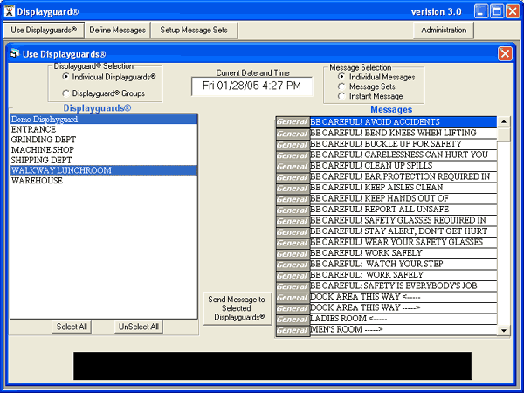Select message MEN'S ROOM
This screenshot has width=524, height=393.
click(x=403, y=330)
